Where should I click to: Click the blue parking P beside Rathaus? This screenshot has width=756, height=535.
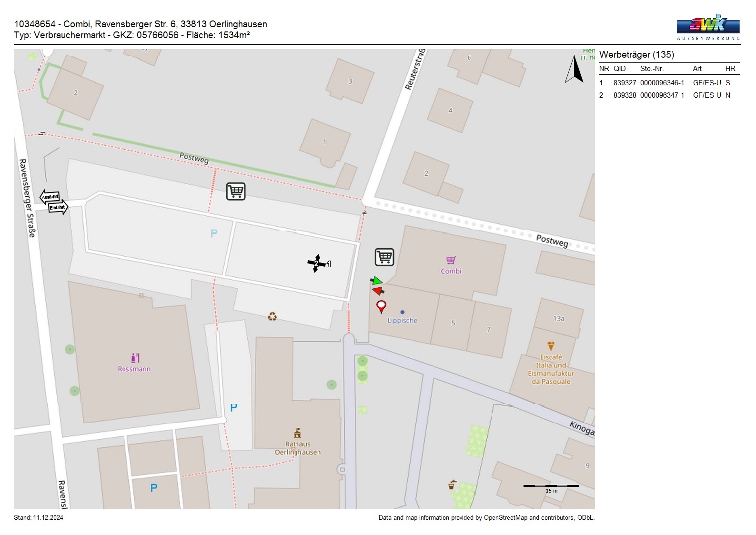233,408
